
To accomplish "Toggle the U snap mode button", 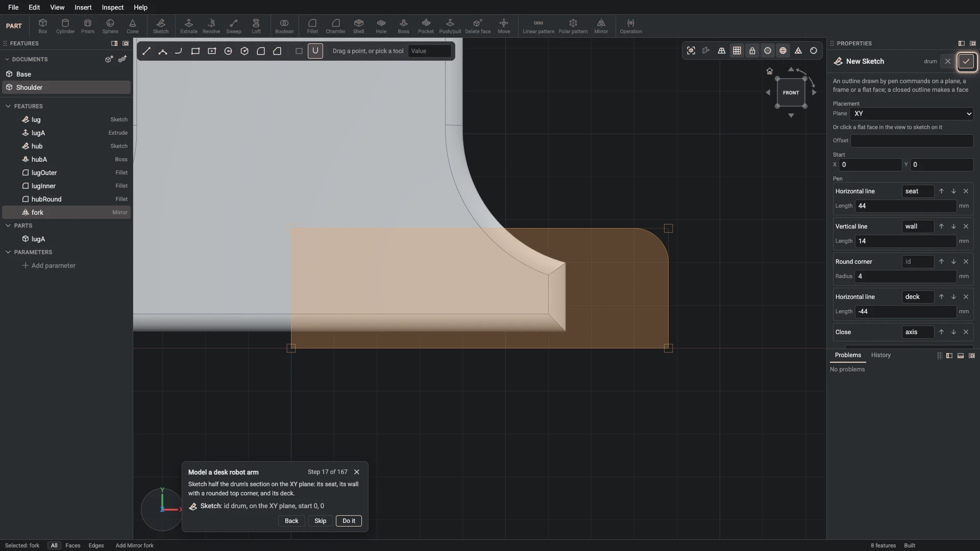I will click(315, 51).
